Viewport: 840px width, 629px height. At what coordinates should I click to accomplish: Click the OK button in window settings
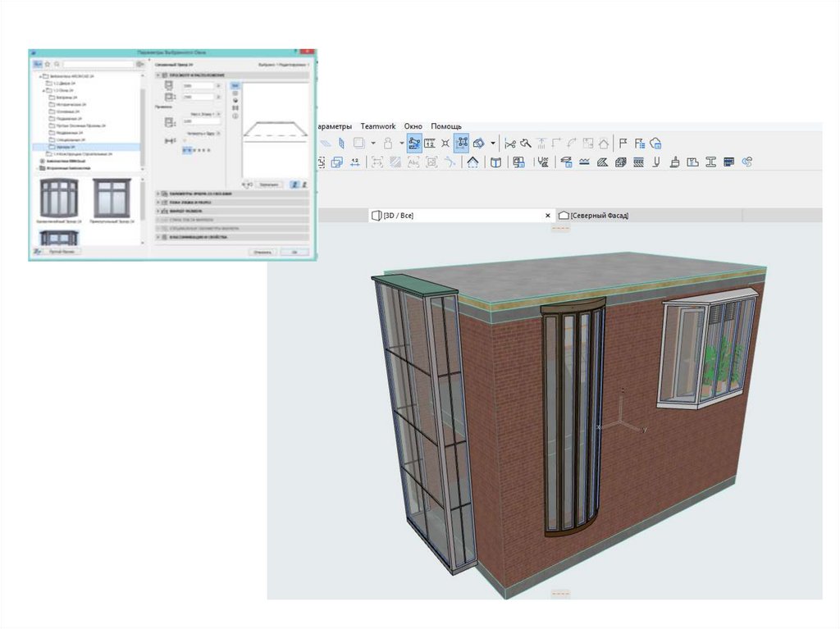294,252
